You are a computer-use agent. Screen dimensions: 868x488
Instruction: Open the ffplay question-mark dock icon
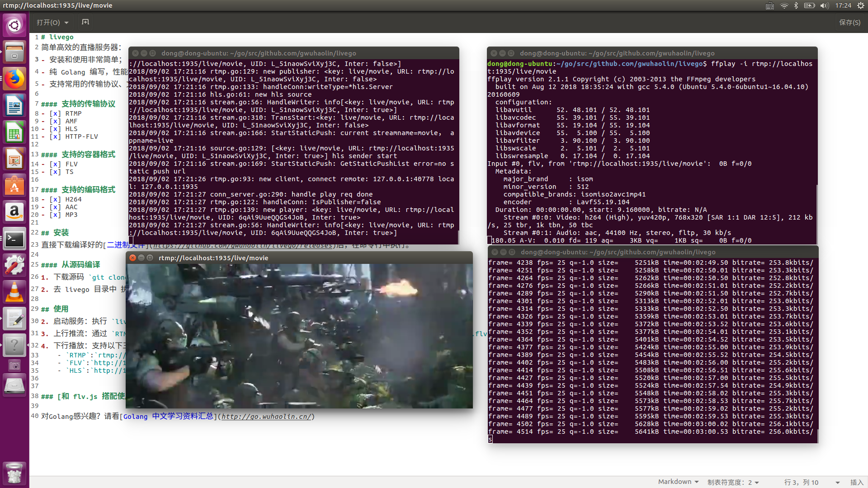tap(14, 346)
